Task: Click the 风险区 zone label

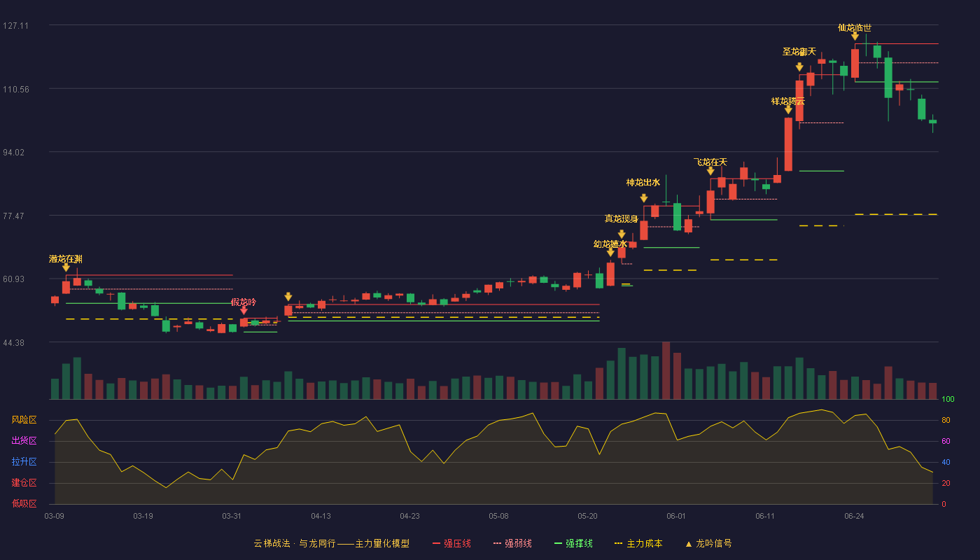Action: coord(24,420)
